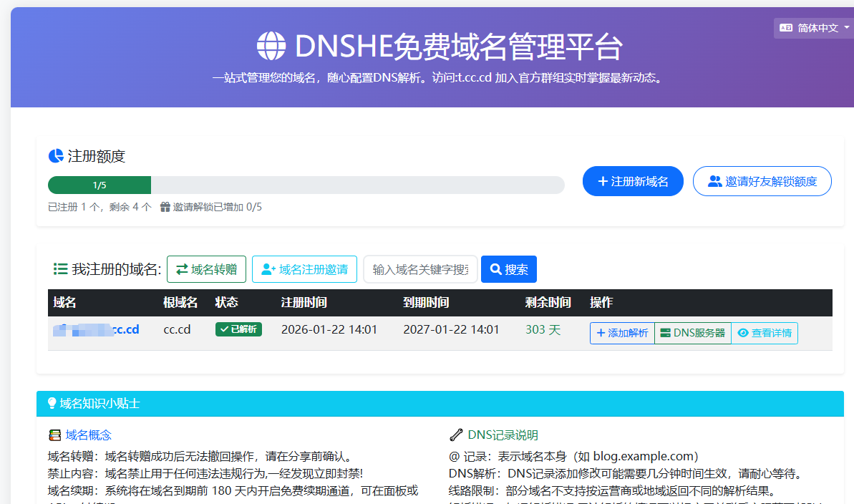The image size is (854, 504).
Task: Click the wrench icon beside DNS记录说明
Action: 456,435
